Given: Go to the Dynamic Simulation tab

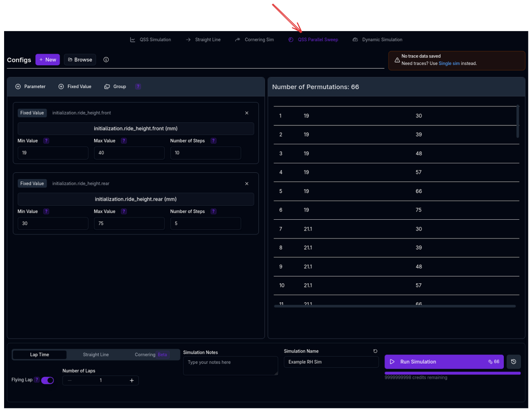Looking at the screenshot, I should [x=378, y=40].
